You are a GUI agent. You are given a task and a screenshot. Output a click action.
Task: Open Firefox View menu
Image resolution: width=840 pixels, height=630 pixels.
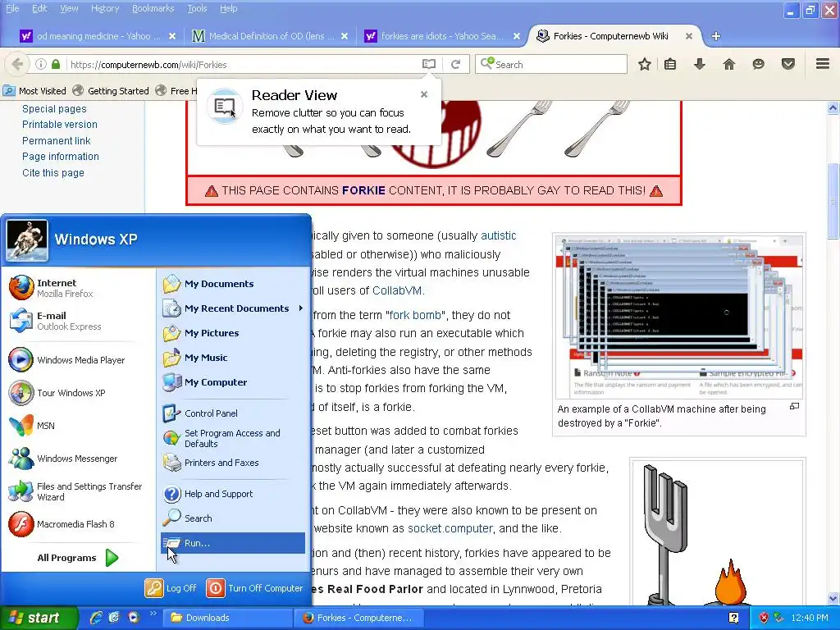pyautogui.click(x=69, y=8)
